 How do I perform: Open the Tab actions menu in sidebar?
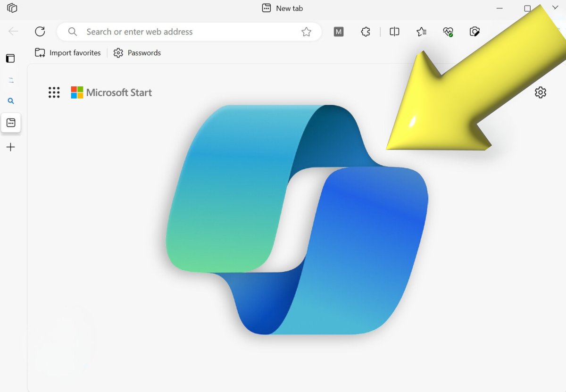10,58
